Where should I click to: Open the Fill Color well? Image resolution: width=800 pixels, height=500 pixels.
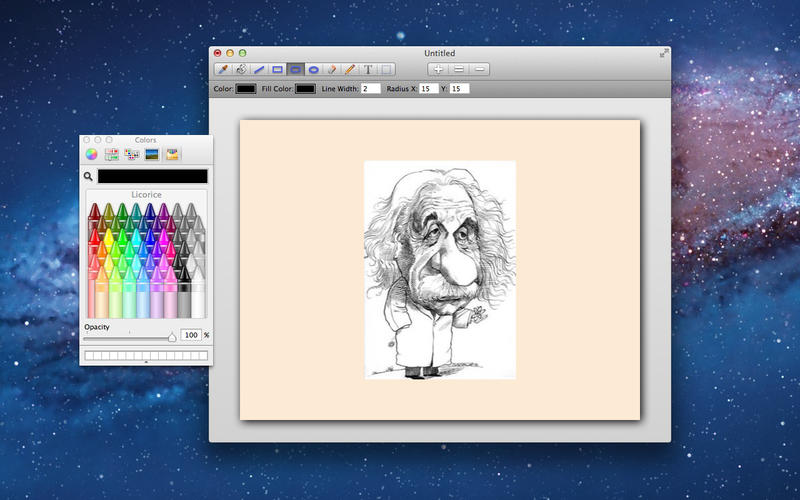point(306,89)
